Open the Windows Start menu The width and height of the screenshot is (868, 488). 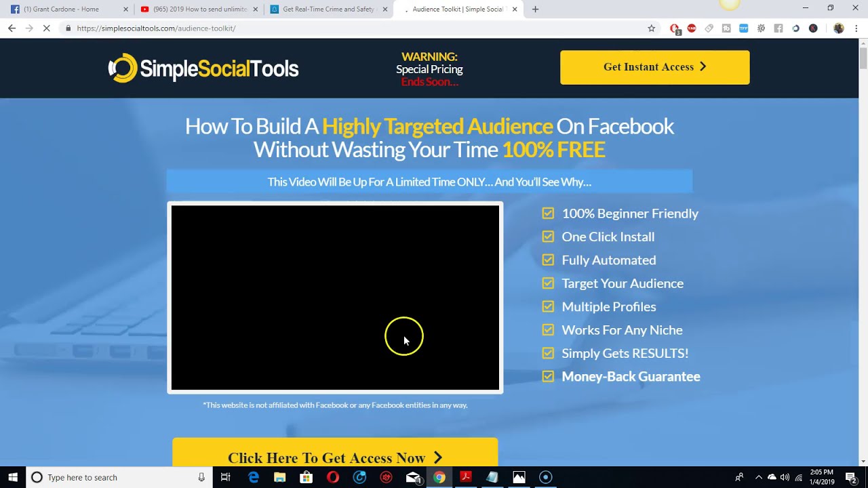point(13,477)
